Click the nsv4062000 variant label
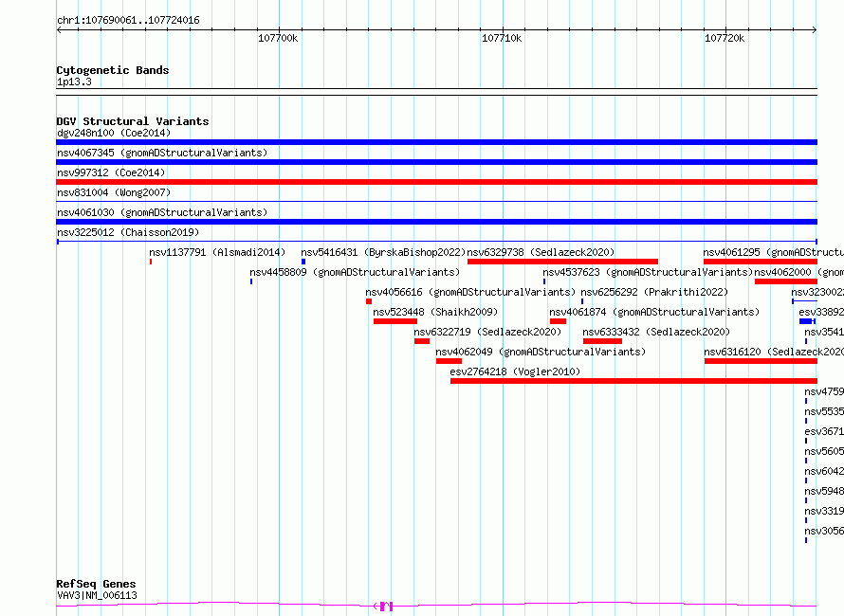Viewport: 844px width, 616px height. 798,272
